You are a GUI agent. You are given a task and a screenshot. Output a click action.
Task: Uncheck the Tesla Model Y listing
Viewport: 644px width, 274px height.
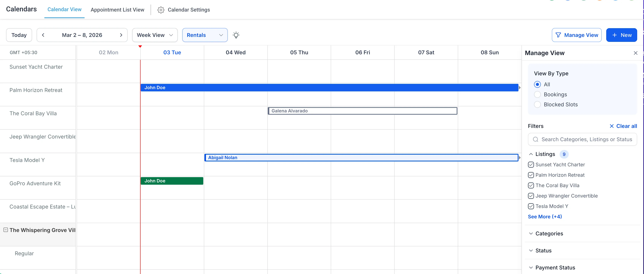click(x=531, y=206)
